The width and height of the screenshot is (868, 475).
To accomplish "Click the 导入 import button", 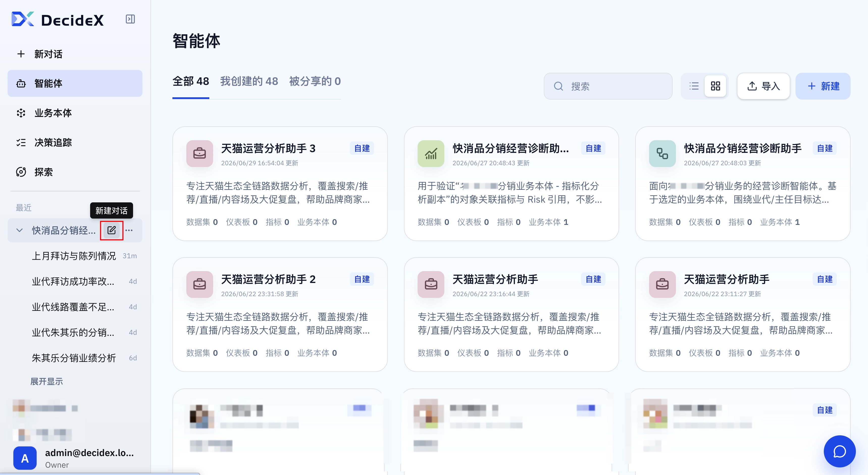I will [763, 86].
